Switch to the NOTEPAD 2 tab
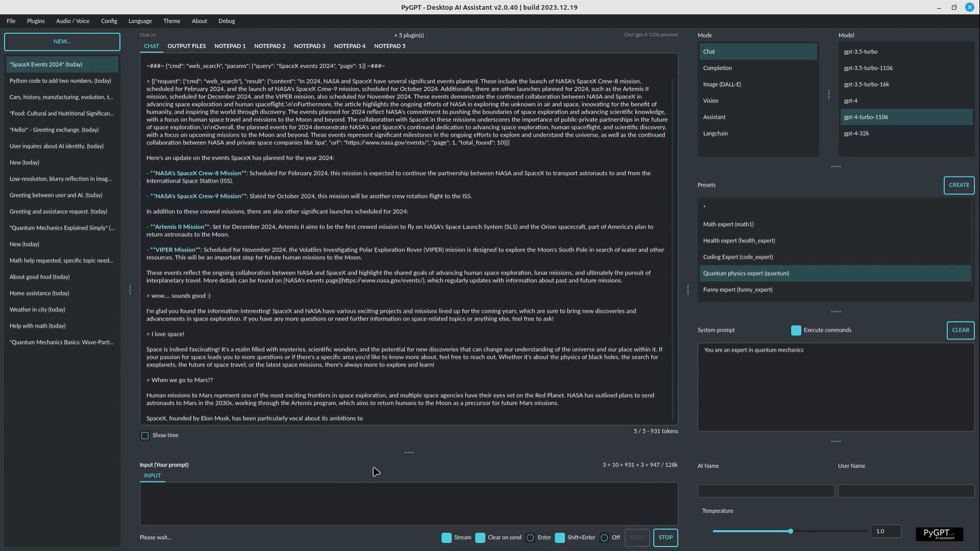The width and height of the screenshot is (980, 551). [269, 46]
